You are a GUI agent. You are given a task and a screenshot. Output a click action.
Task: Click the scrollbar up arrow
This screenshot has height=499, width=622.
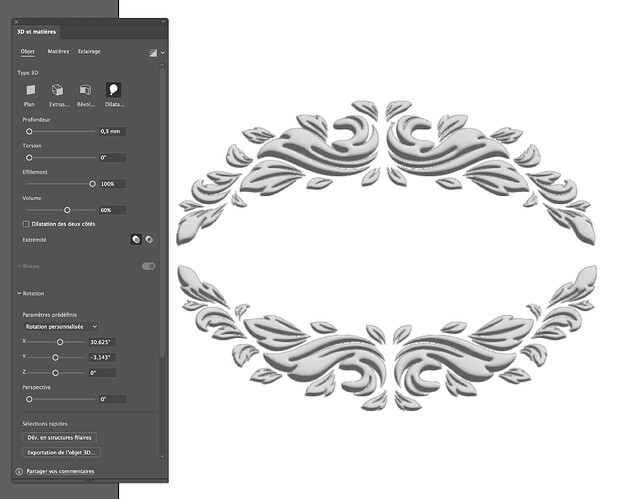162,65
